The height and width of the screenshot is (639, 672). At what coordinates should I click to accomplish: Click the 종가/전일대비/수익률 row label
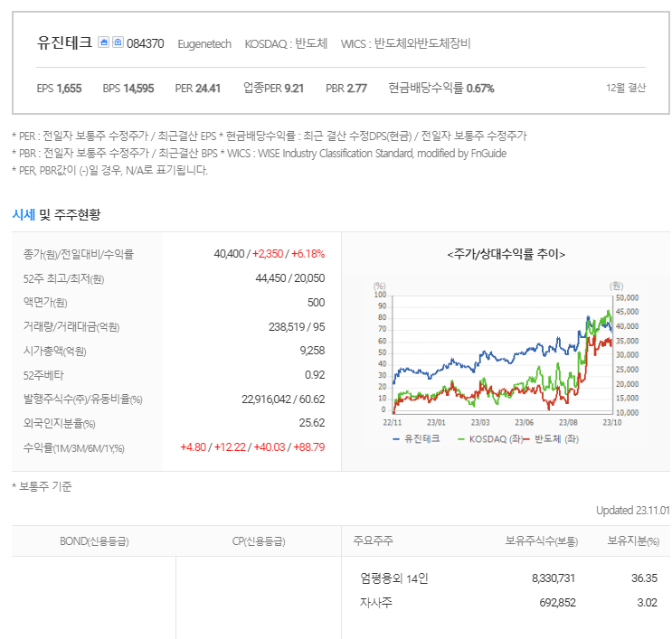tap(79, 254)
